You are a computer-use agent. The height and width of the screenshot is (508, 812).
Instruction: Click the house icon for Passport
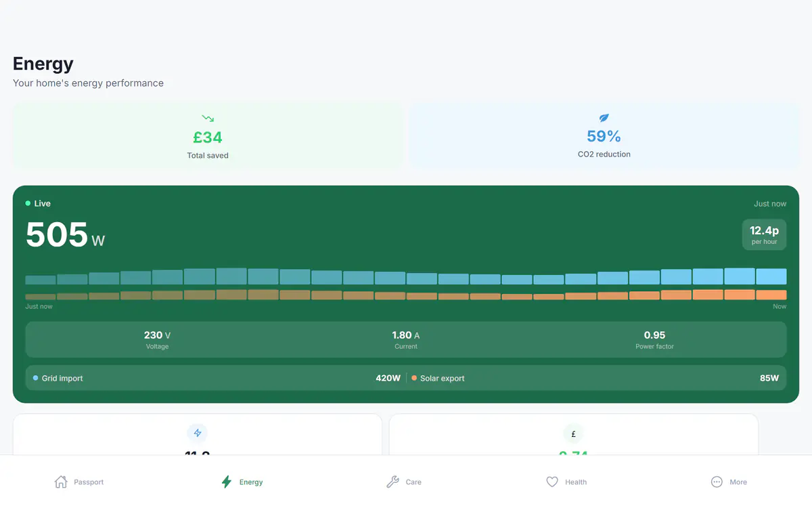[61, 482]
